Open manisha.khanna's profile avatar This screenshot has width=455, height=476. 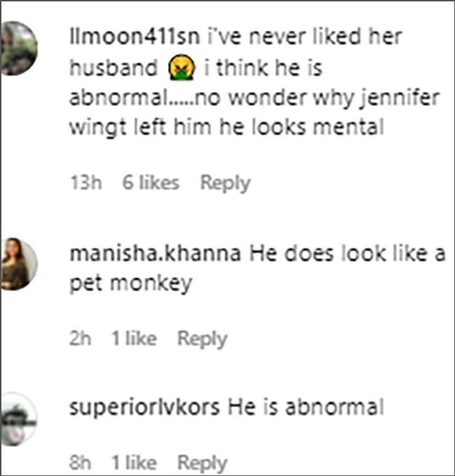click(15, 265)
